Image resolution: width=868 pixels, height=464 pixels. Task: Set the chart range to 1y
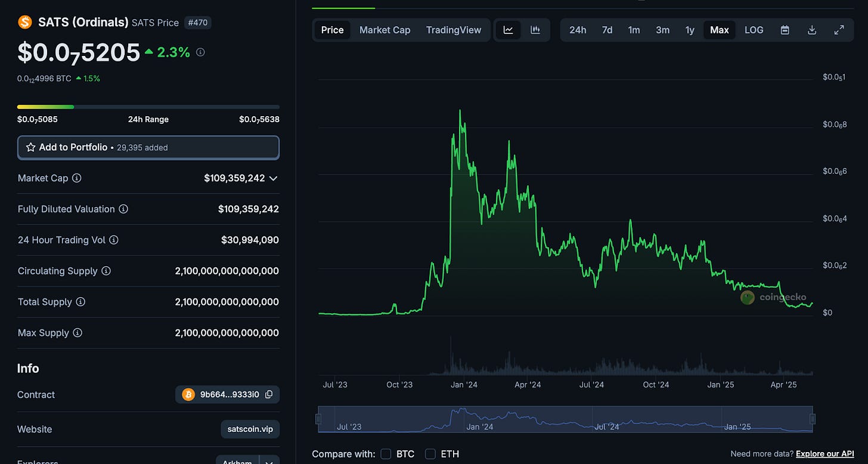pos(690,30)
